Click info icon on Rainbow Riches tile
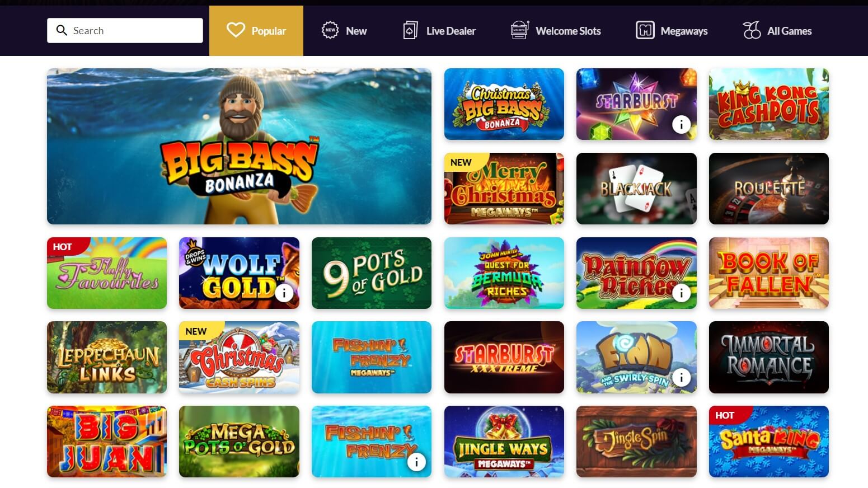Viewport: 868px width, 488px height. pos(681,293)
